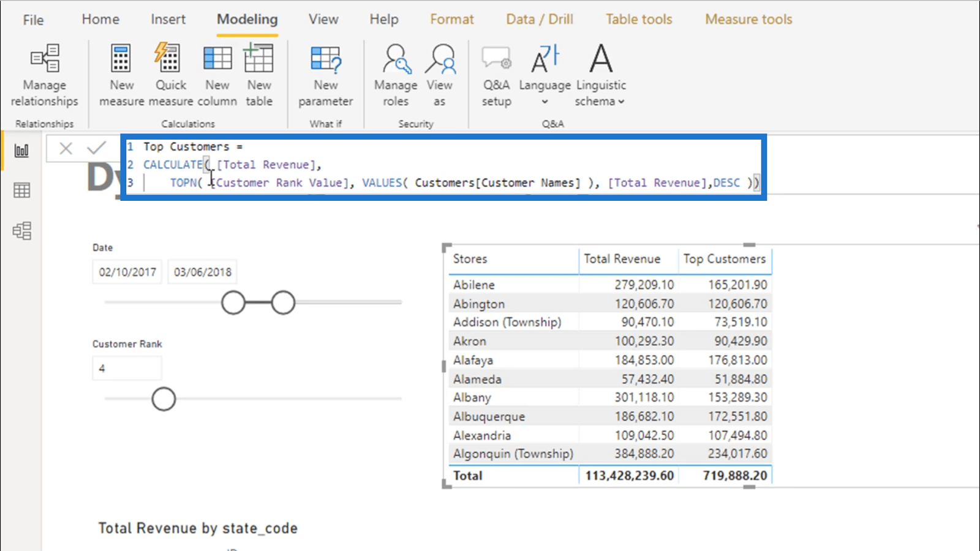Image resolution: width=980 pixels, height=551 pixels.
Task: Click the left handle of Date slider
Action: 233,302
